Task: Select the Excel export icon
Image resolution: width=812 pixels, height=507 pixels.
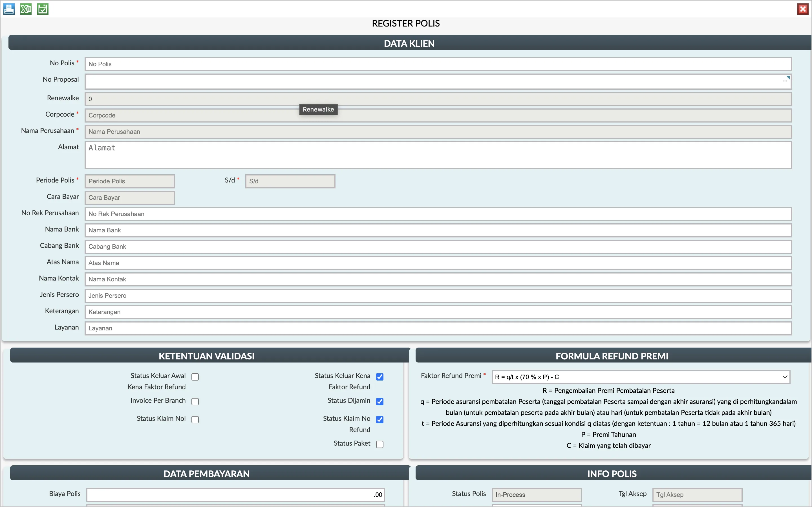Action: [26, 9]
